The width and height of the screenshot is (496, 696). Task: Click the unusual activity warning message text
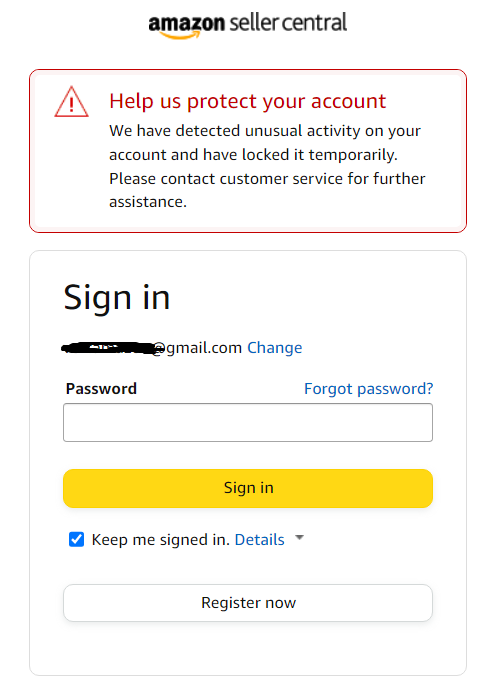267,166
